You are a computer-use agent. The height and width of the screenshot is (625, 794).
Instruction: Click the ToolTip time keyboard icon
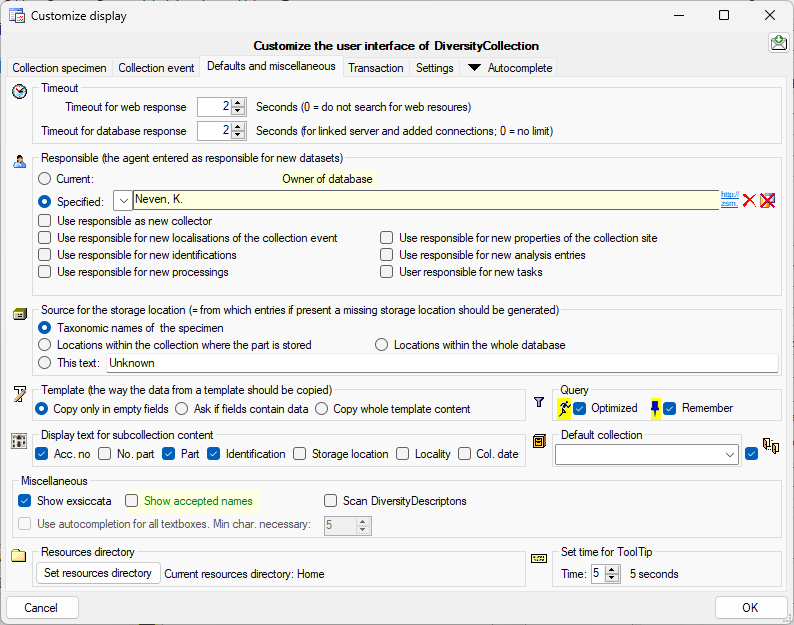539,559
